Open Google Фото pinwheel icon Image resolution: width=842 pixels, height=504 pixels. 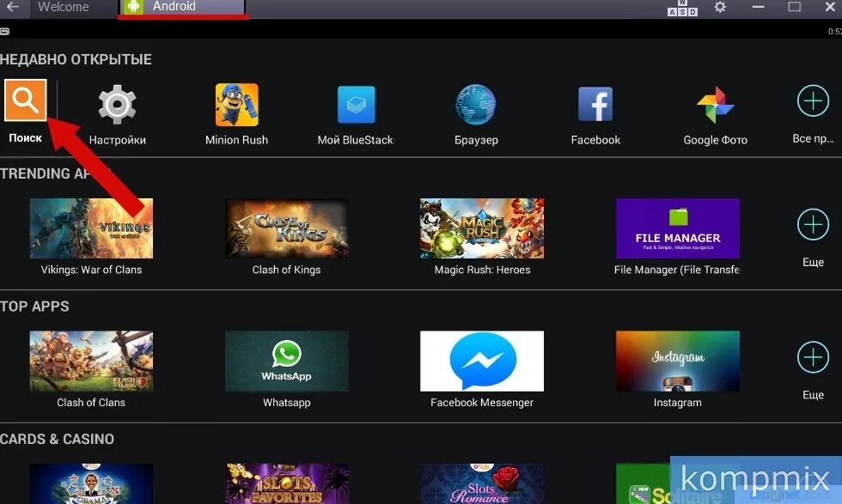tap(715, 106)
